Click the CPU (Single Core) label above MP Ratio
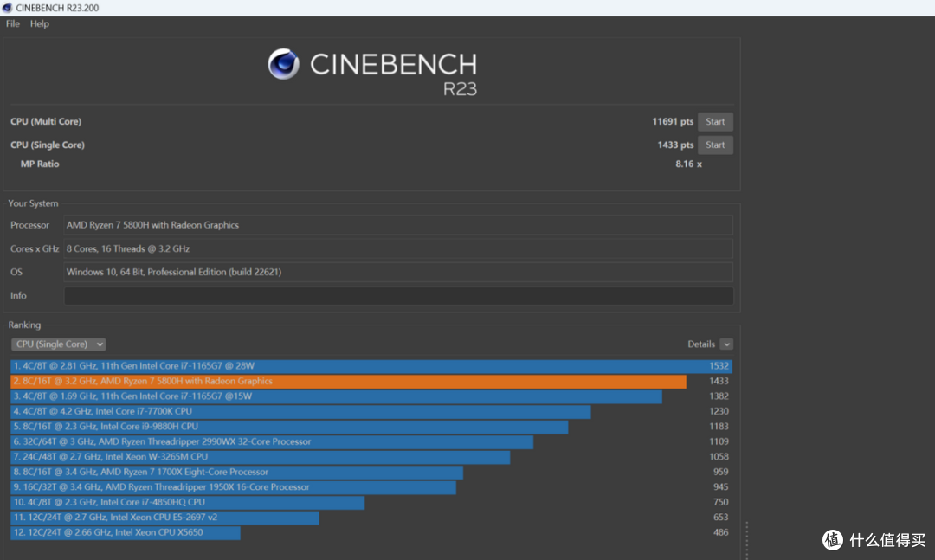 pos(48,145)
